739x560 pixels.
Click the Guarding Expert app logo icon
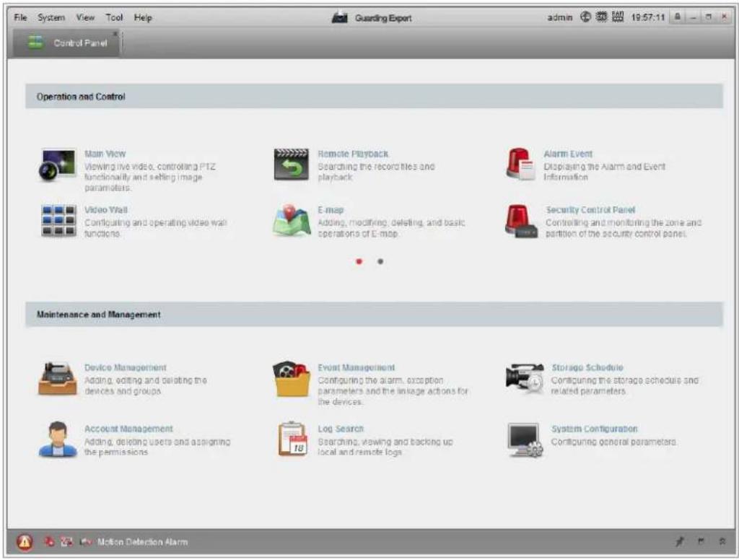pos(339,17)
